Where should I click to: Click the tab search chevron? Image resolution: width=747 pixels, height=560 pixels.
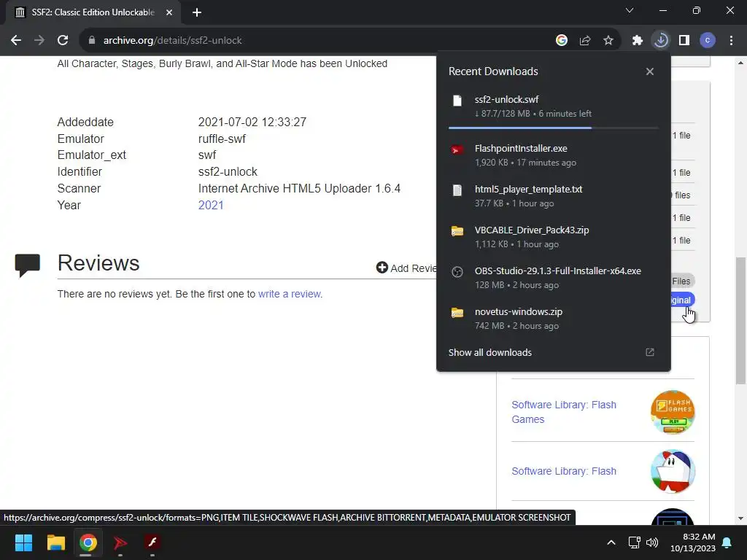click(x=630, y=10)
